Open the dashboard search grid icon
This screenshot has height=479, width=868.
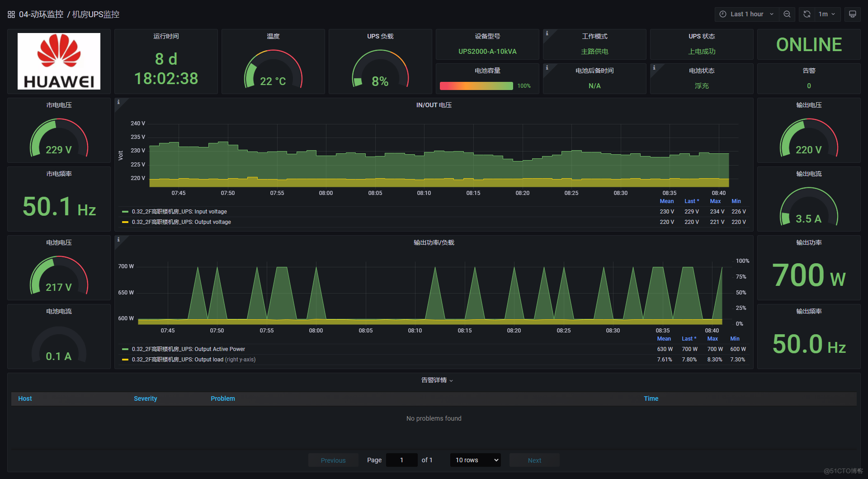pyautogui.click(x=11, y=14)
